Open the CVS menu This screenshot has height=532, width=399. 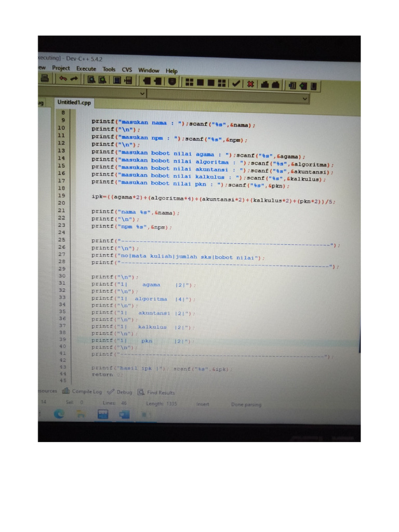tap(127, 70)
